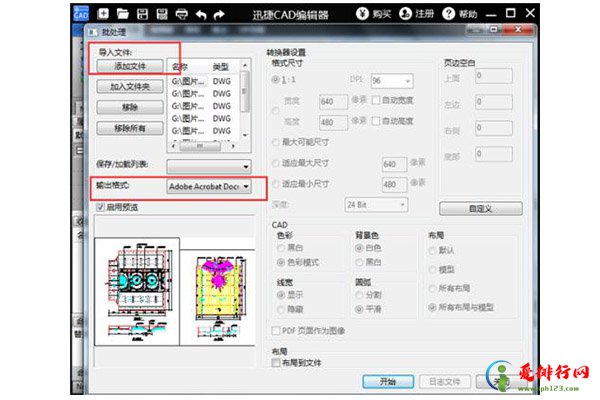
Task: Click the save icon in title bar
Action: point(142,14)
